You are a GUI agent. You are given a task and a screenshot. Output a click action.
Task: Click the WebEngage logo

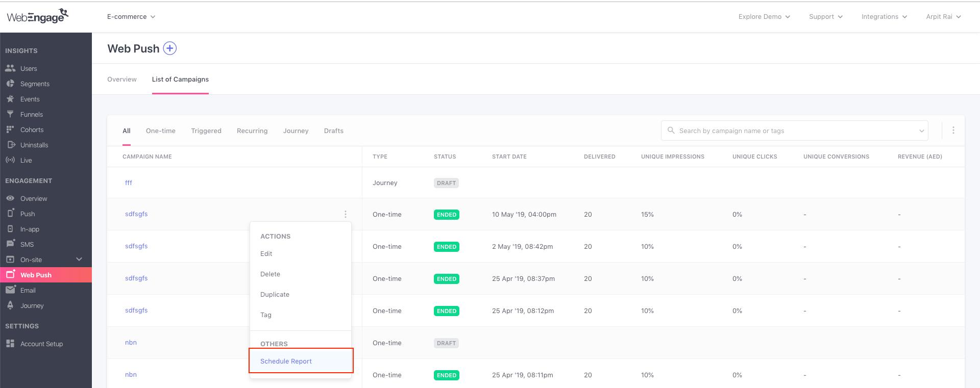(37, 16)
